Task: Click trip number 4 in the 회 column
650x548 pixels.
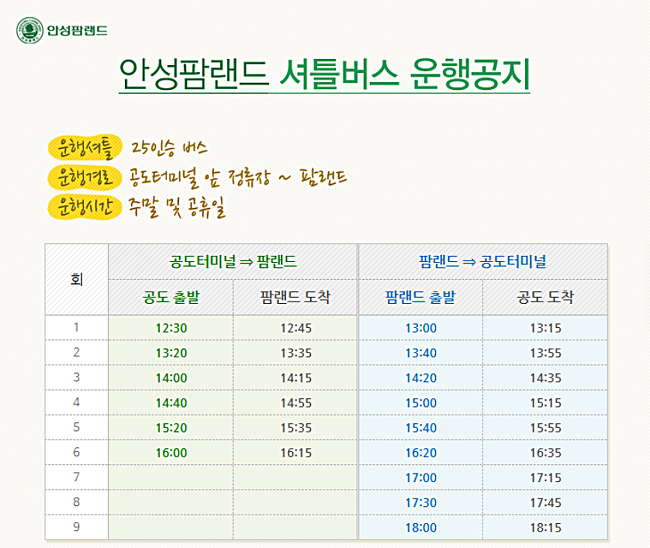Action: 77,402
